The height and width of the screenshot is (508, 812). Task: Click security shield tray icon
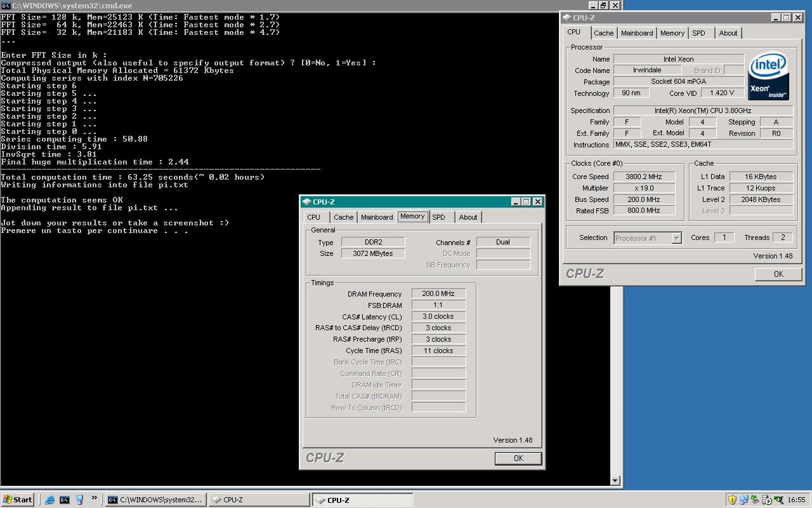tap(732, 500)
